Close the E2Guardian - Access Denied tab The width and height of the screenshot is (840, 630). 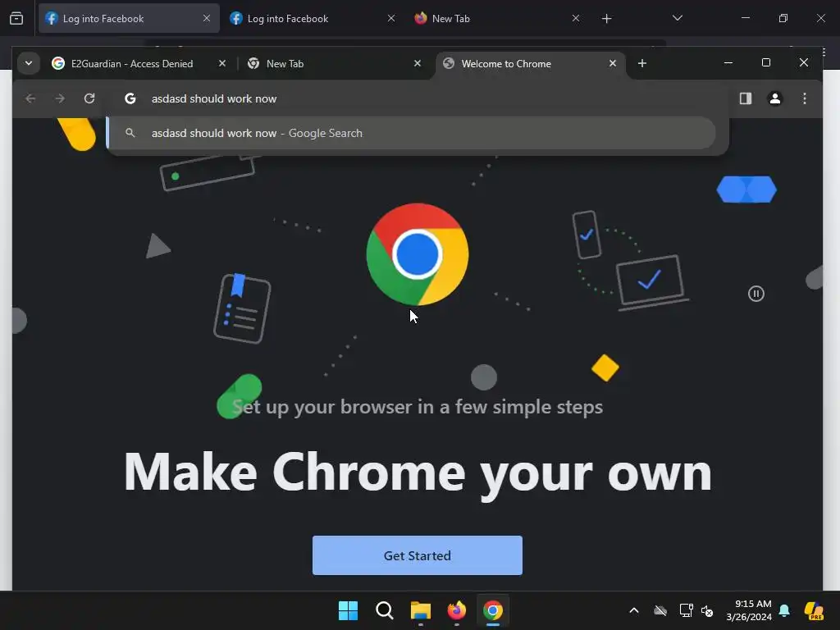point(222,64)
